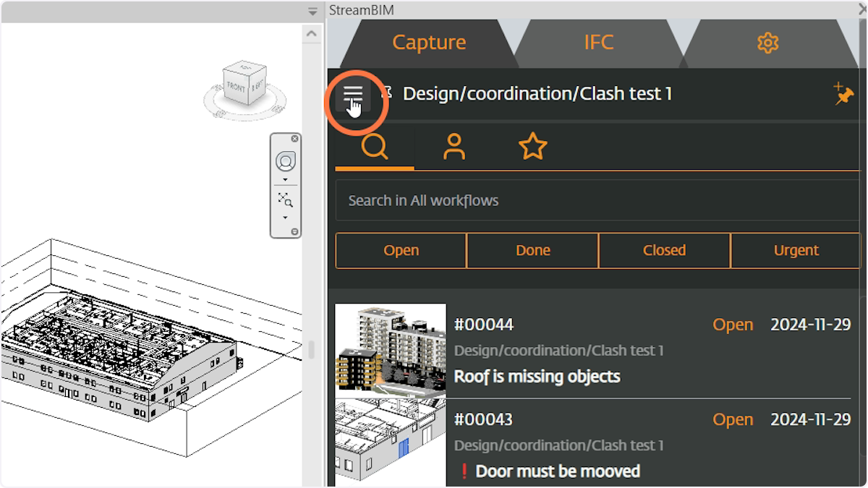Viewport: 868px width, 488px height.
Task: Close the navigation bar
Action: pos(294,139)
